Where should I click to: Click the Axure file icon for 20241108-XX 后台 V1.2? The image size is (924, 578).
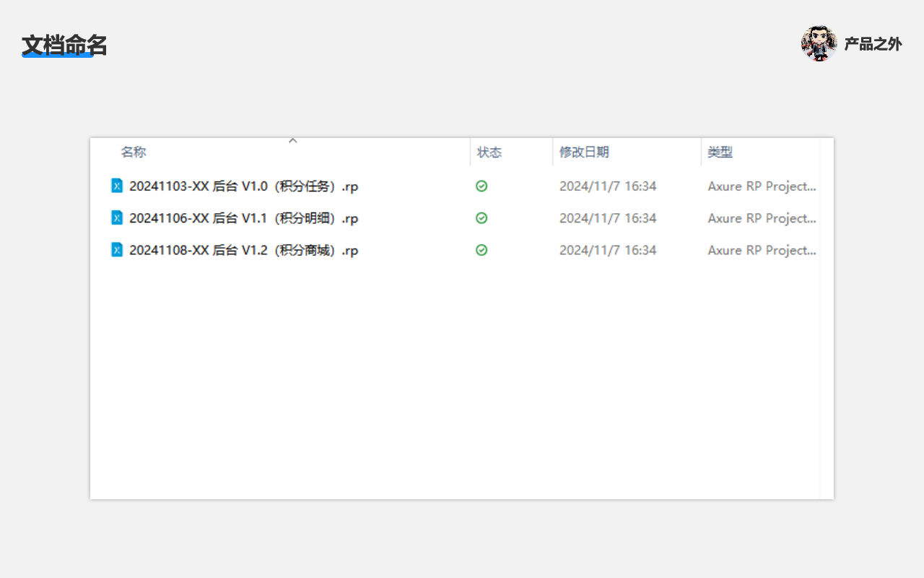coord(117,249)
